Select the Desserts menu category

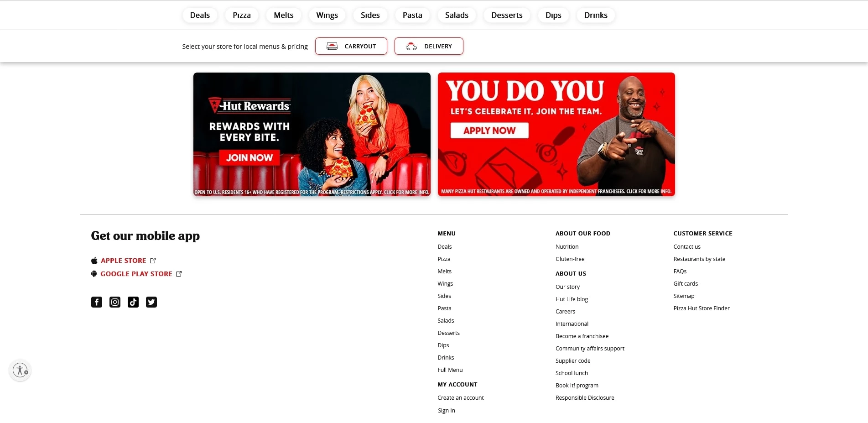click(x=506, y=15)
